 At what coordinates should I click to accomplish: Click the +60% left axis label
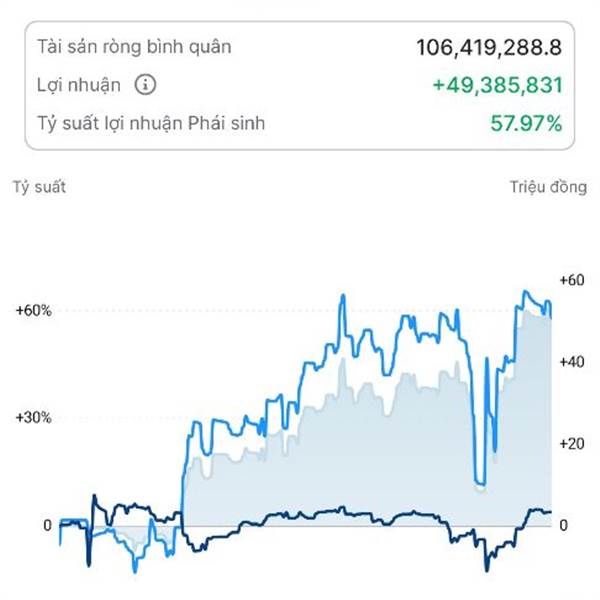33,310
